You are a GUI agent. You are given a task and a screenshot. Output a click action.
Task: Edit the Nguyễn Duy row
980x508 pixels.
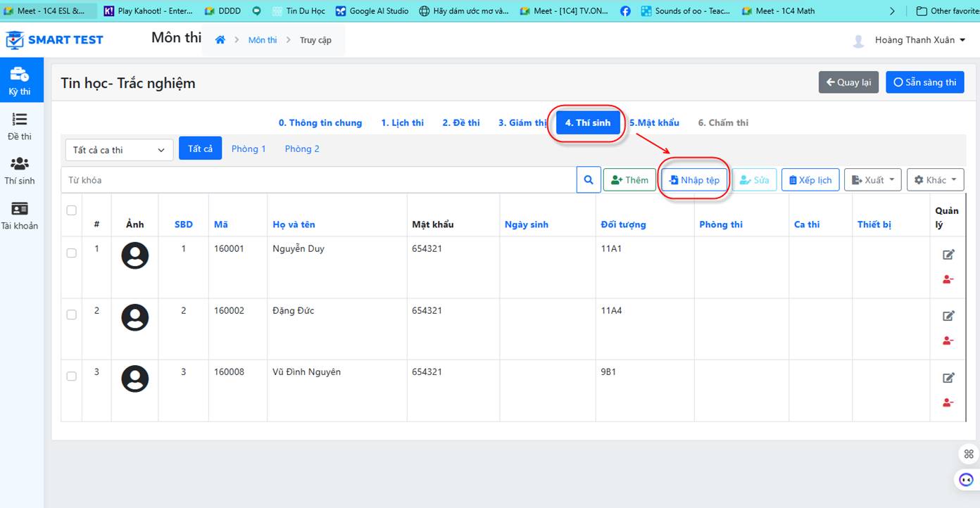948,255
